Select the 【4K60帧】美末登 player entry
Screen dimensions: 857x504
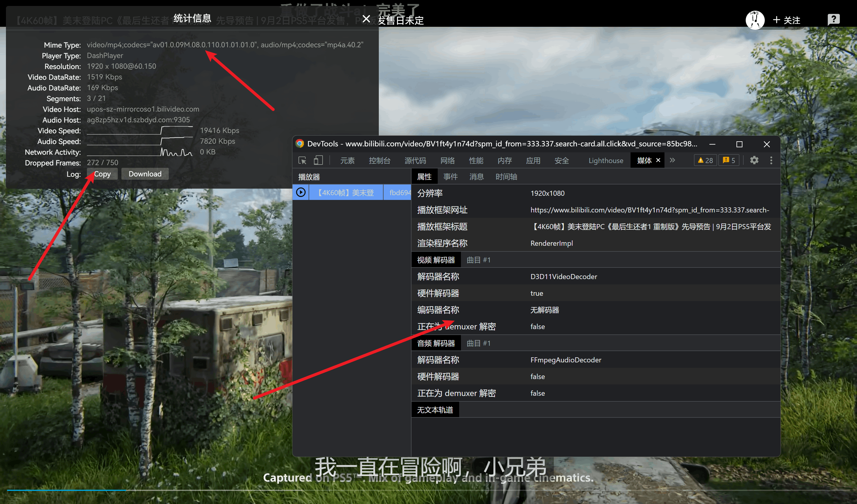[x=345, y=192]
